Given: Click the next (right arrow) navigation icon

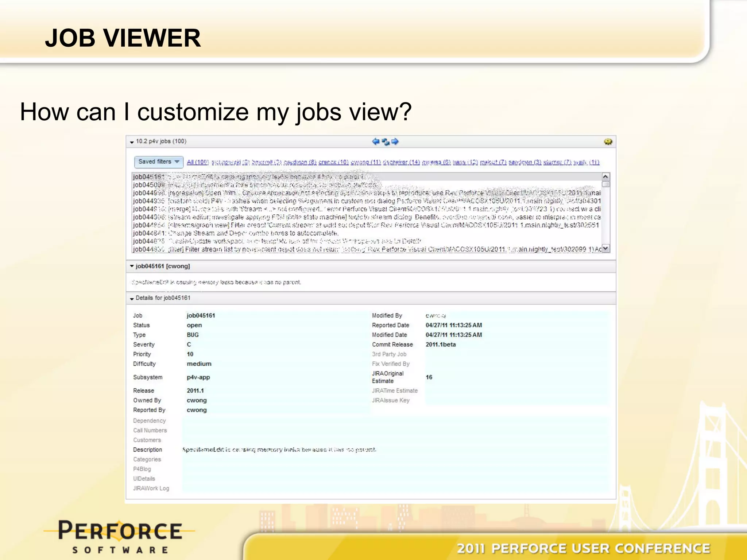Looking at the screenshot, I should tap(395, 141).
